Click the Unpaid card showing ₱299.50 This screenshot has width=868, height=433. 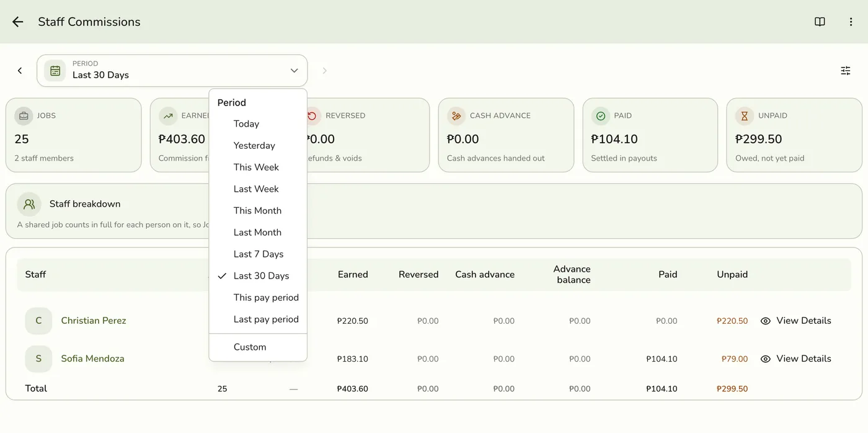click(x=794, y=135)
